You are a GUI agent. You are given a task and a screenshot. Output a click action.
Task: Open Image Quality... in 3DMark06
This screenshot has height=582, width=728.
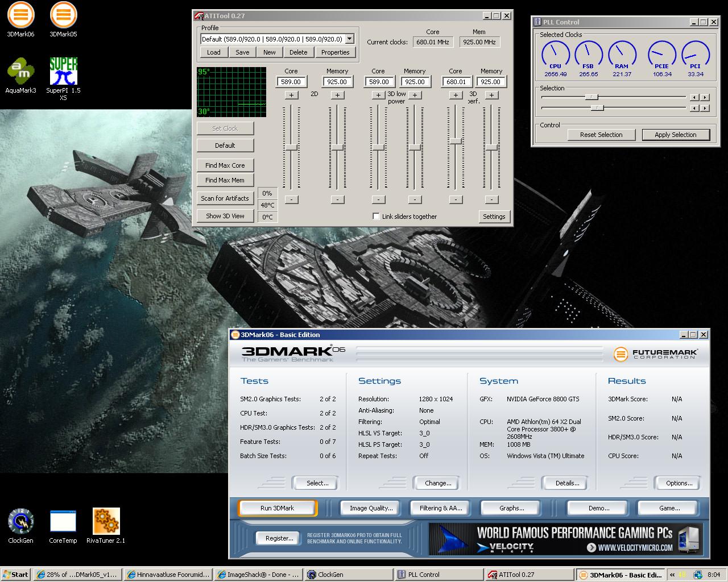[x=370, y=508]
